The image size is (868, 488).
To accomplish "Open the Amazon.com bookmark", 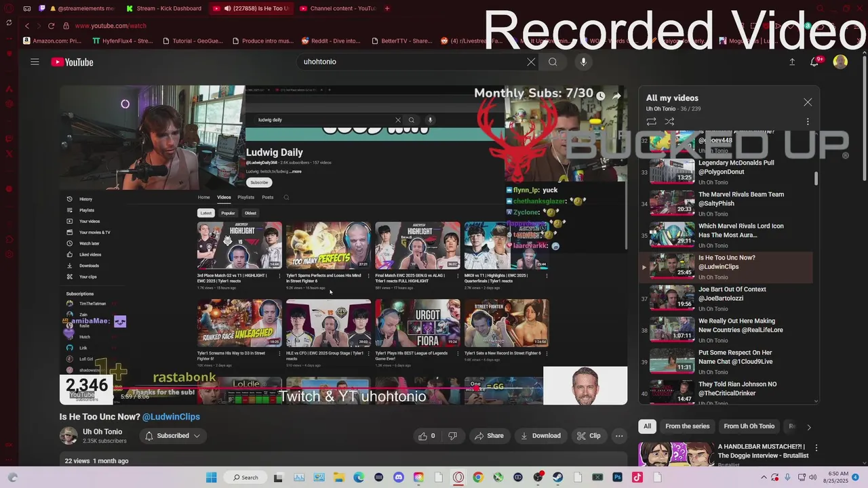I will coord(53,41).
